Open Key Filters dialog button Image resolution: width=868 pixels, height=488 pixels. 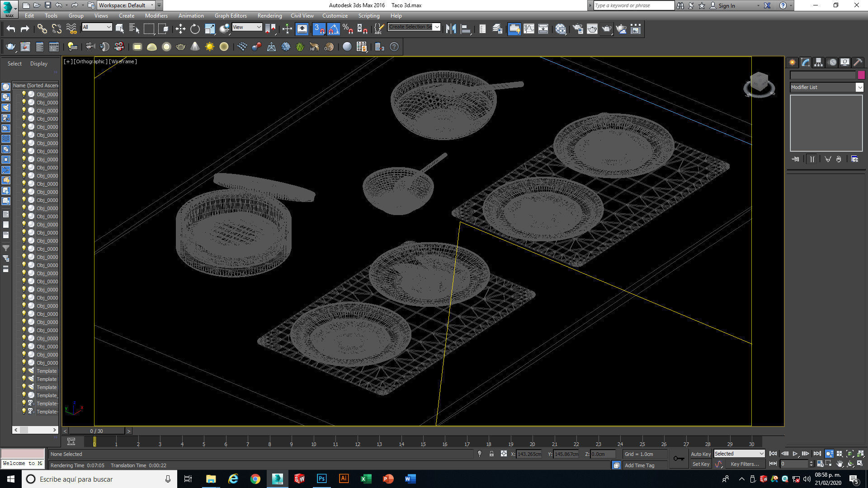click(x=745, y=464)
